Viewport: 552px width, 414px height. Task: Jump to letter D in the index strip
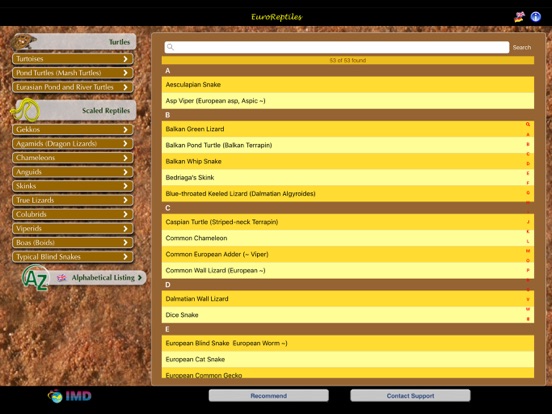click(528, 164)
